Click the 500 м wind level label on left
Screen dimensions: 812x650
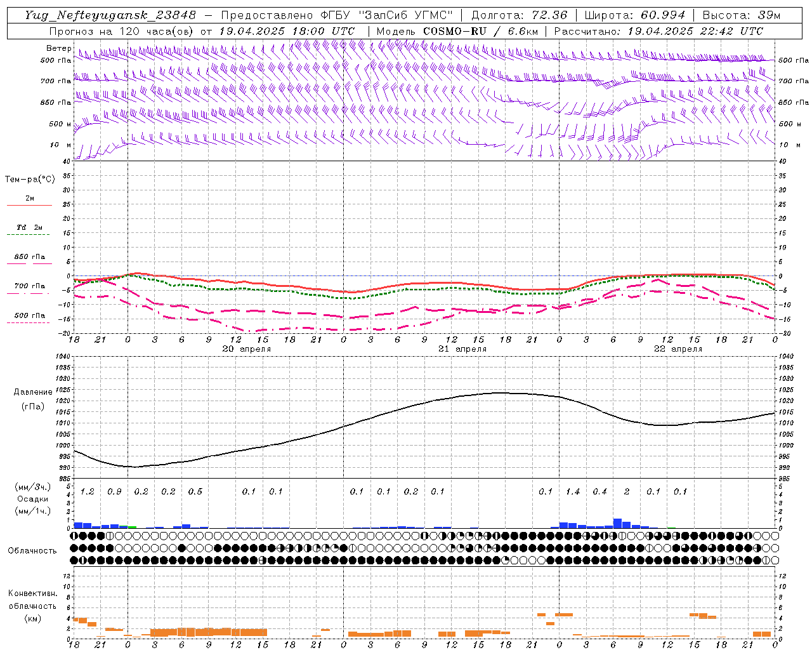[x=60, y=124]
